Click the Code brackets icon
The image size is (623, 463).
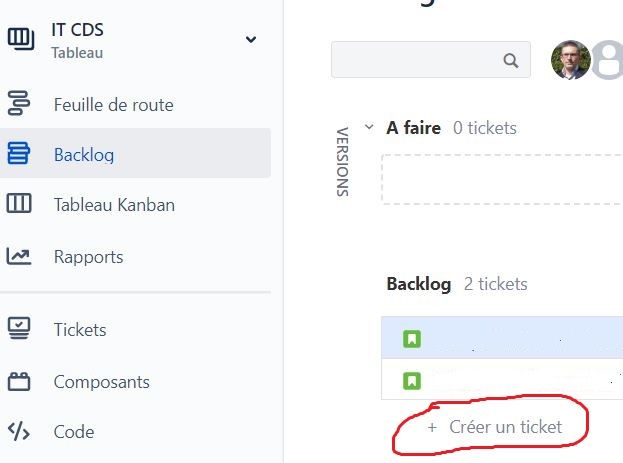click(x=19, y=431)
